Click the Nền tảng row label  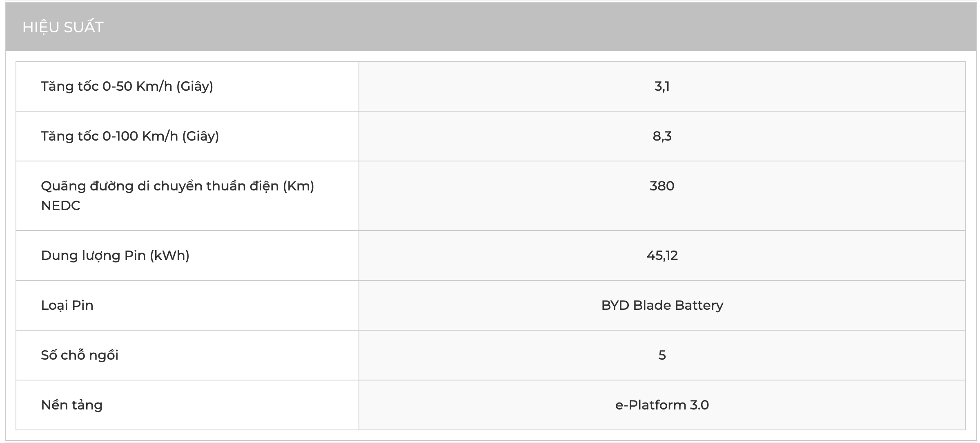(71, 405)
